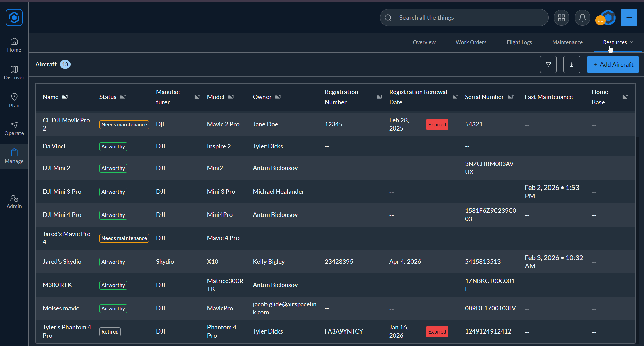Open the Operate section
Image resolution: width=644 pixels, height=346 pixels.
14,128
